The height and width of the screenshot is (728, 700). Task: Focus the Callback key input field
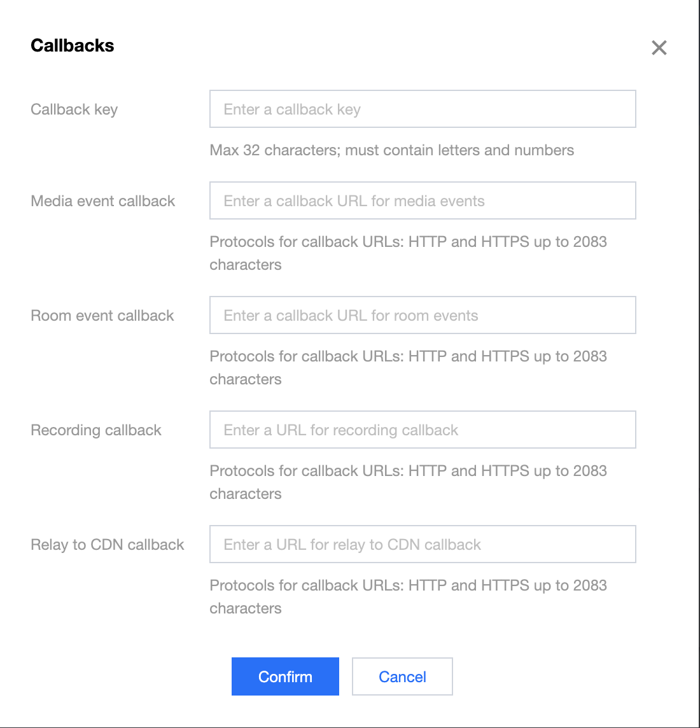coord(423,109)
